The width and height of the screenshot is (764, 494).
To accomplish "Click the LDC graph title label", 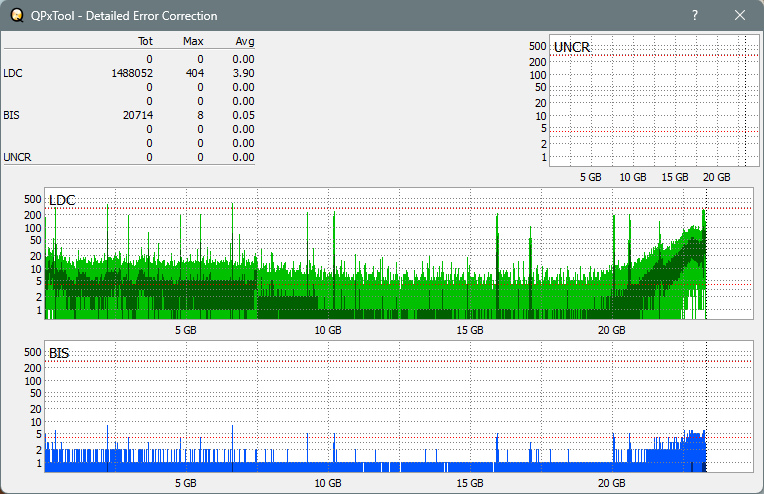I will [x=62, y=201].
